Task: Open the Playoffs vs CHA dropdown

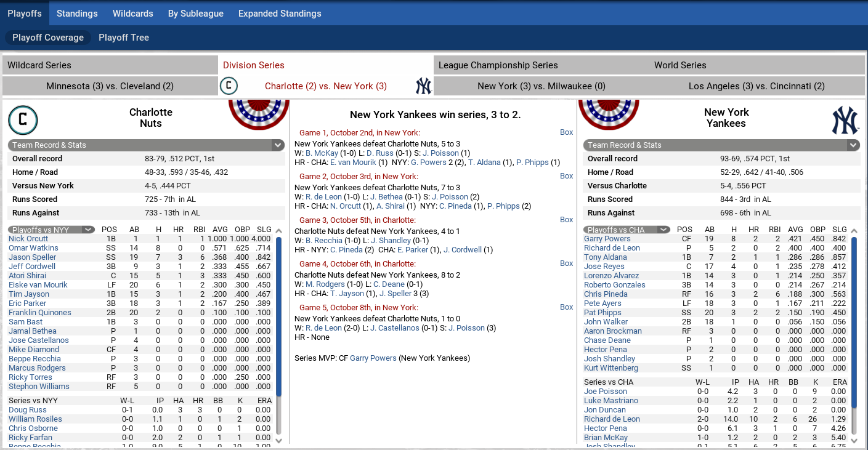Action: click(663, 230)
